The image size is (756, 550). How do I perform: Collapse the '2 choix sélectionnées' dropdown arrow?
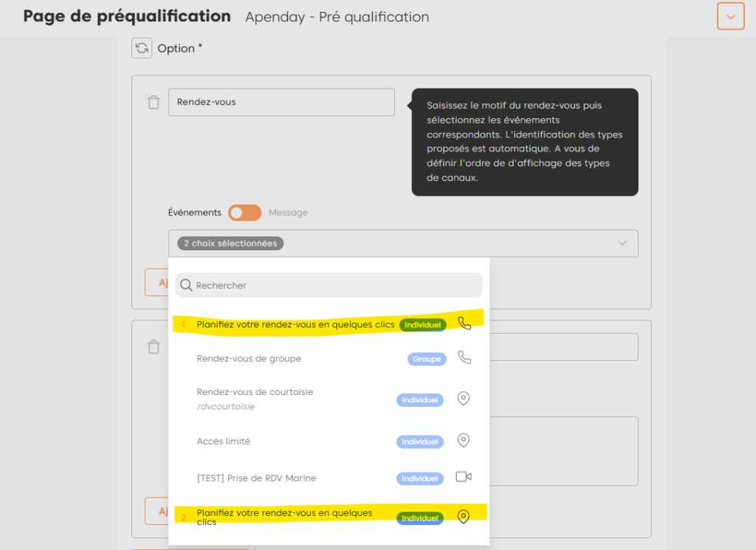(x=622, y=243)
